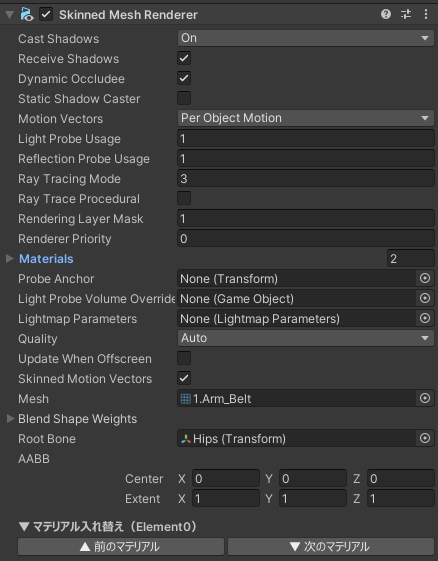Viewport: 438px width, 561px height.
Task: Toggle Receive Shadows checkbox
Action: tap(184, 58)
